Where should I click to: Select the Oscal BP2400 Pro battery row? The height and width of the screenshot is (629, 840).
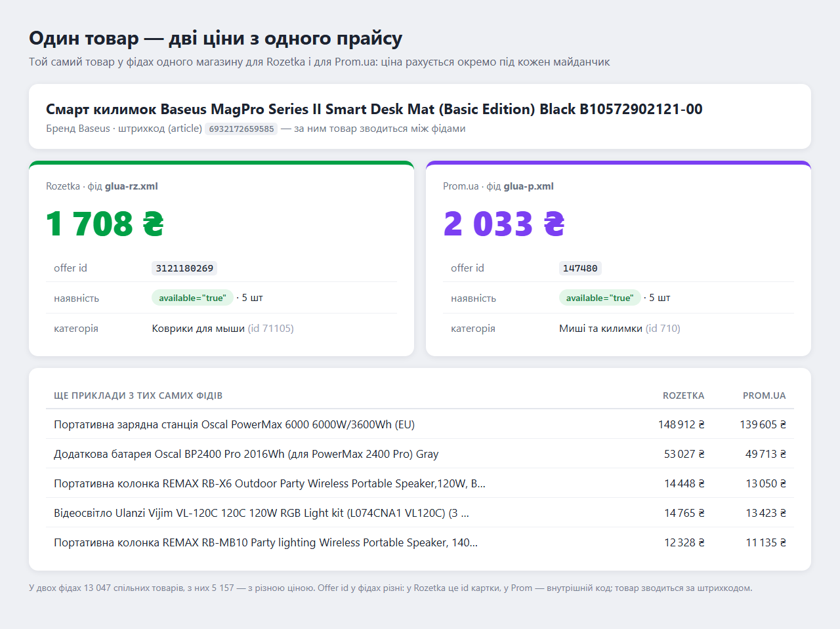(x=420, y=454)
